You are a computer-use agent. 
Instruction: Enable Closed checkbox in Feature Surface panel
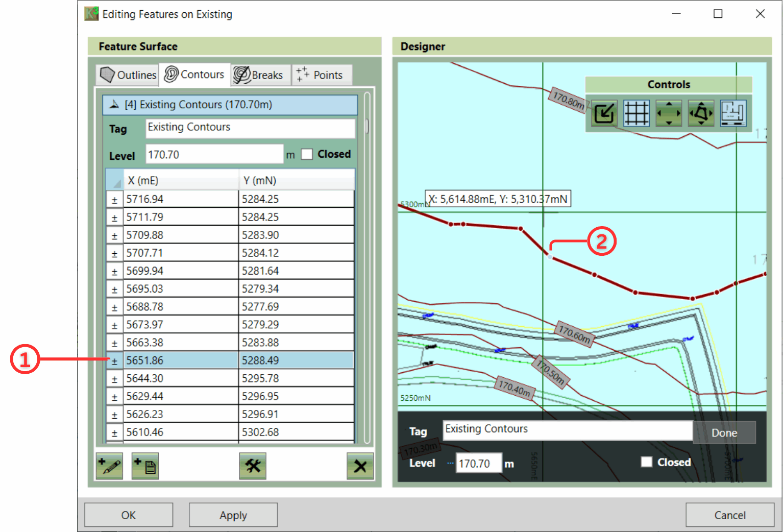pos(307,154)
